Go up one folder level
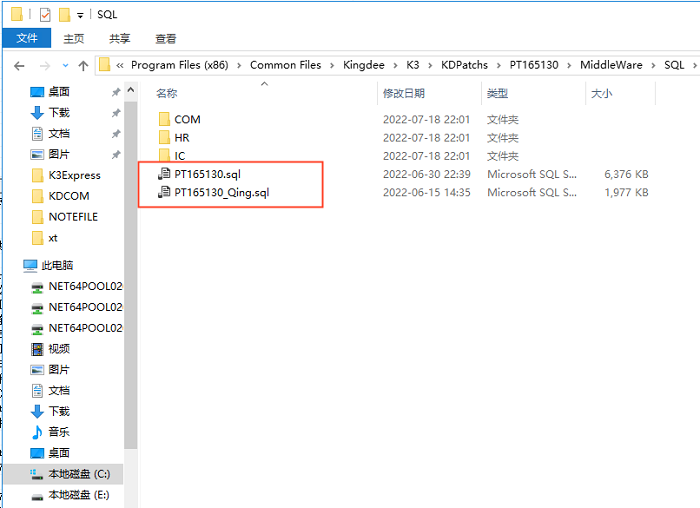700x508 pixels. point(83,66)
